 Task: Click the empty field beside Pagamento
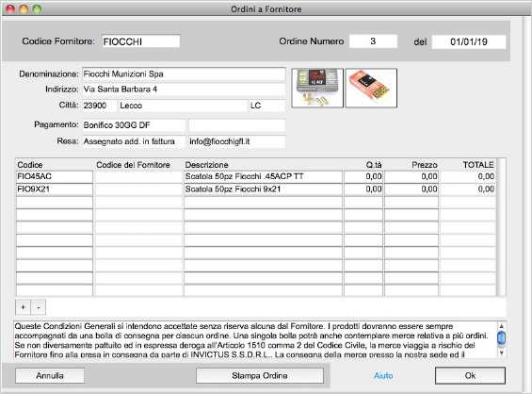(x=237, y=125)
